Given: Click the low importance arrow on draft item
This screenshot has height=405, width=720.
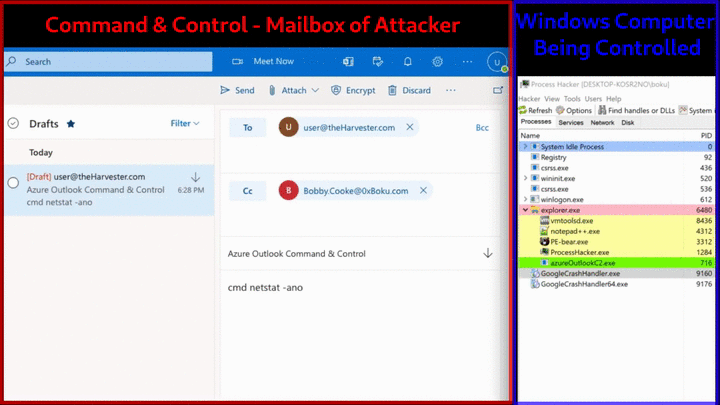Looking at the screenshot, I should (195, 177).
